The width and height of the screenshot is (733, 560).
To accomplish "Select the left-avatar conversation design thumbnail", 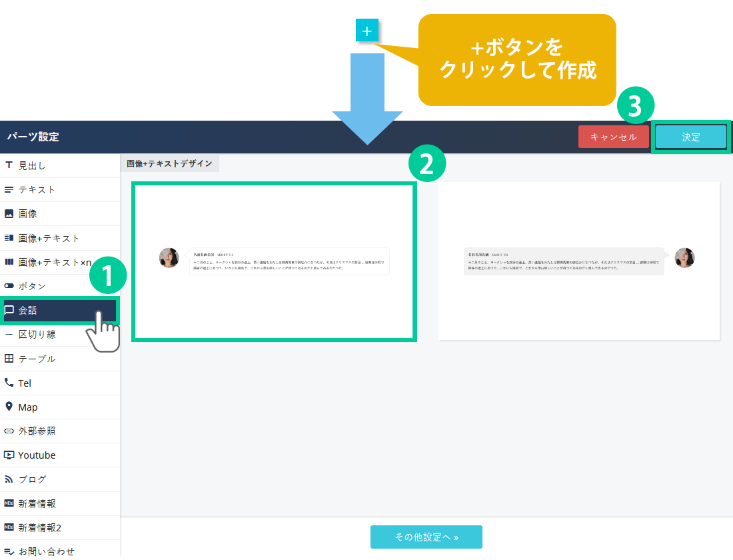I will click(x=274, y=262).
